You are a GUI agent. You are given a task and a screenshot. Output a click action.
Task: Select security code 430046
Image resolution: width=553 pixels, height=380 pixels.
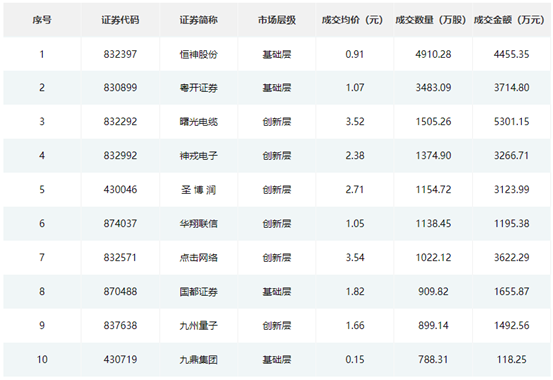(120, 190)
